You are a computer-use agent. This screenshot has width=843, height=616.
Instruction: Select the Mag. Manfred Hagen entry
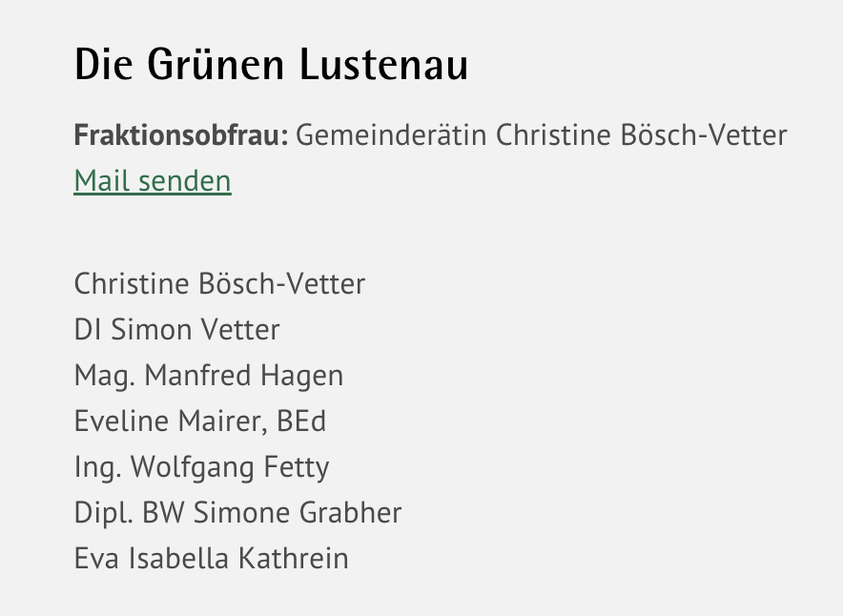[x=209, y=375]
